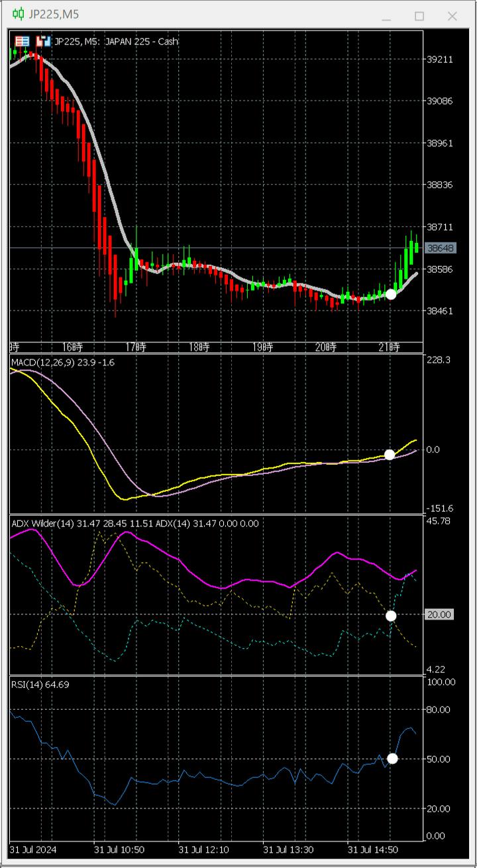Click the JP225, M5: JAPAN 225 - Cash title

(116, 41)
